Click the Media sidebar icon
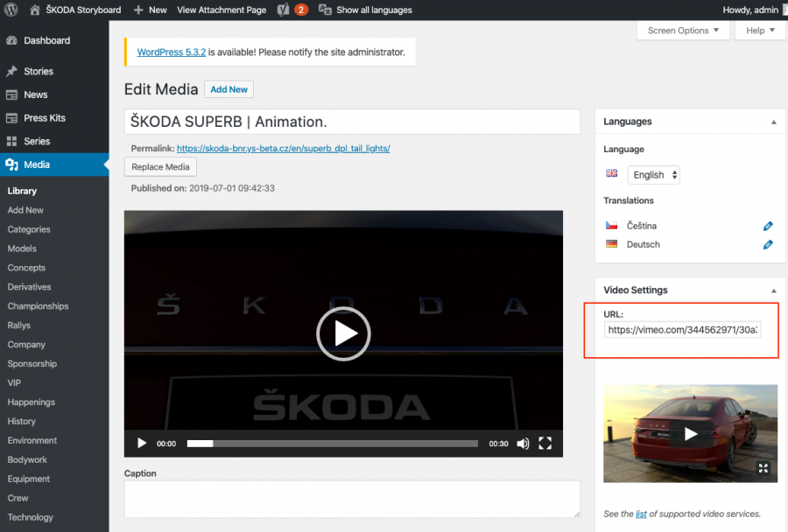The height and width of the screenshot is (532, 788). click(x=11, y=164)
